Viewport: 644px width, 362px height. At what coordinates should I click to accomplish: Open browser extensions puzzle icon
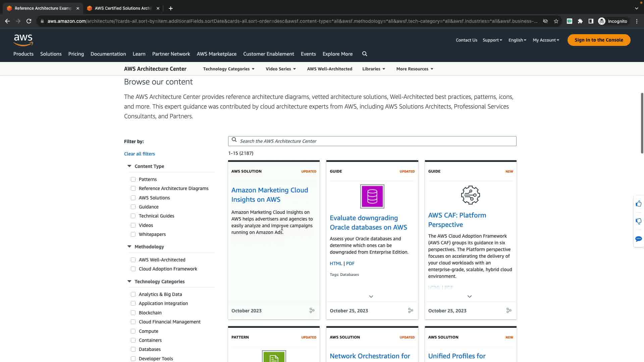click(x=580, y=21)
